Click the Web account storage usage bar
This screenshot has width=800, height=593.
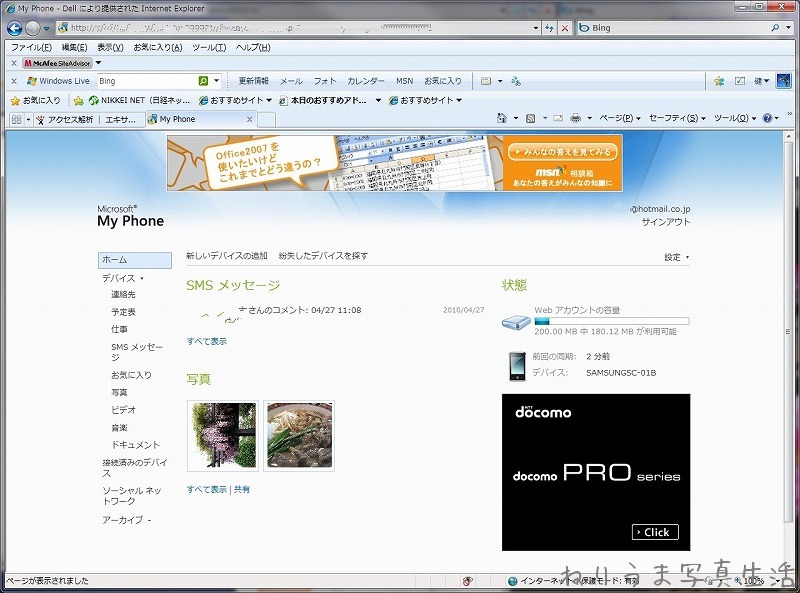point(612,322)
